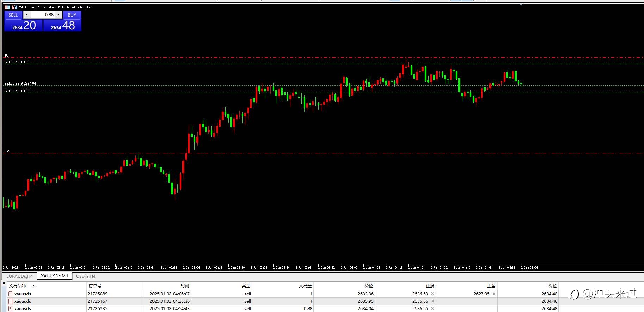Decrease lot volume with the down arrow
This screenshot has height=312, width=644.
(x=27, y=15)
